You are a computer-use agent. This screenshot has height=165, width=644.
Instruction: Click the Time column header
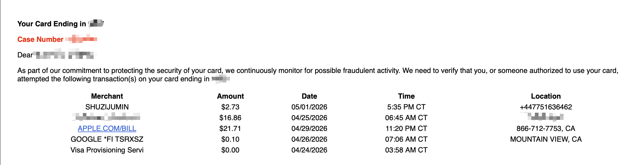[406, 96]
